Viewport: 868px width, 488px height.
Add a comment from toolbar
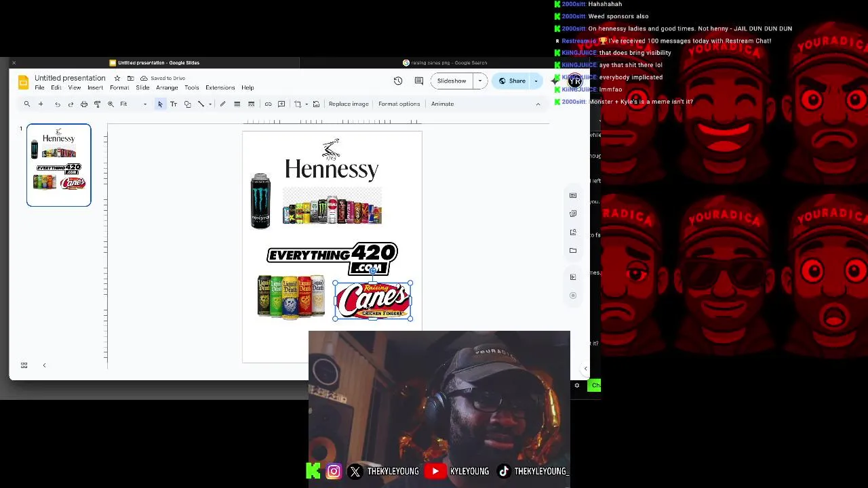(x=281, y=104)
